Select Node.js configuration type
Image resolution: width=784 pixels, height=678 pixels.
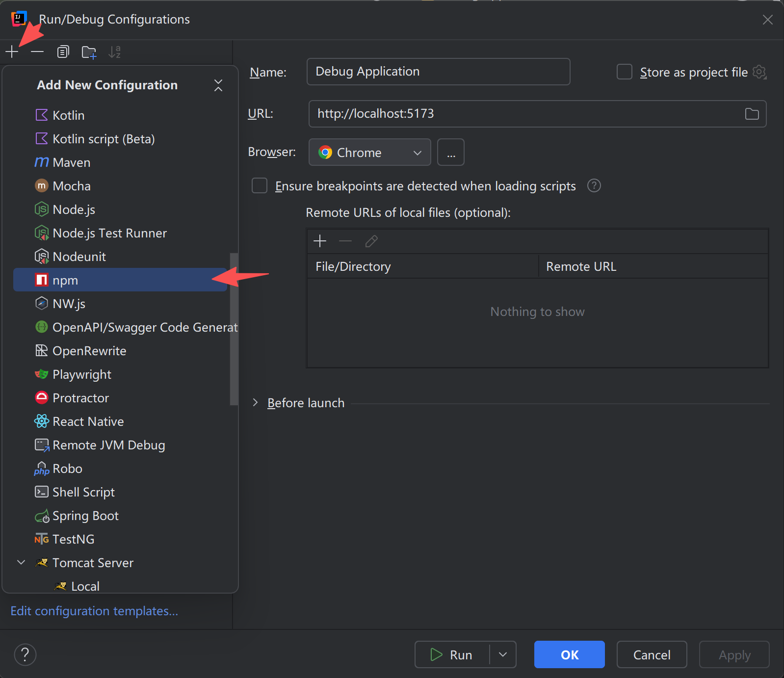click(120, 209)
